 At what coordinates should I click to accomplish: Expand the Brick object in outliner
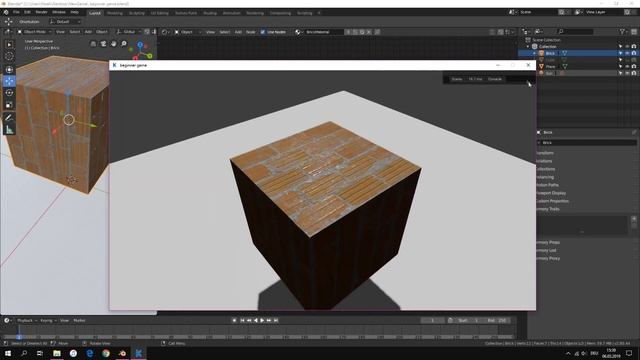pyautogui.click(x=535, y=53)
